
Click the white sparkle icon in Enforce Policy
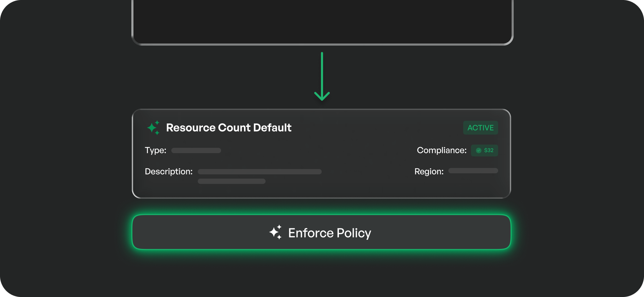point(275,232)
